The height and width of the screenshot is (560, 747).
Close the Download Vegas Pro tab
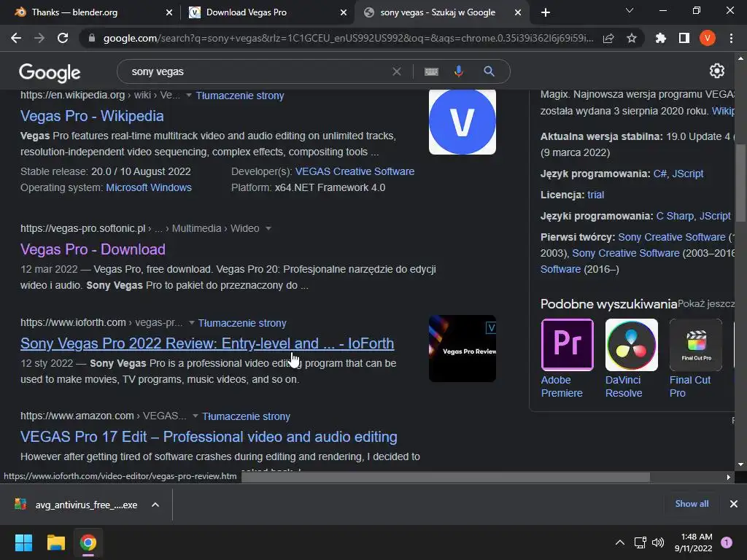click(344, 13)
